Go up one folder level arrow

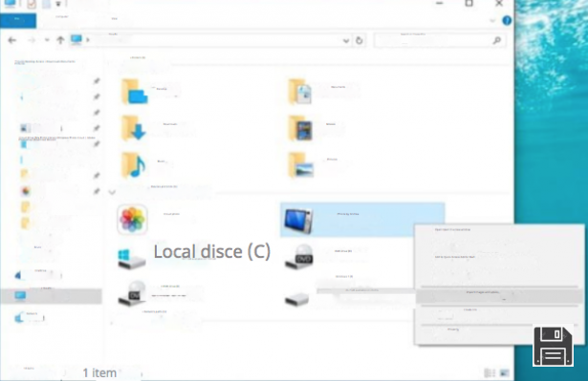pyautogui.click(x=60, y=40)
